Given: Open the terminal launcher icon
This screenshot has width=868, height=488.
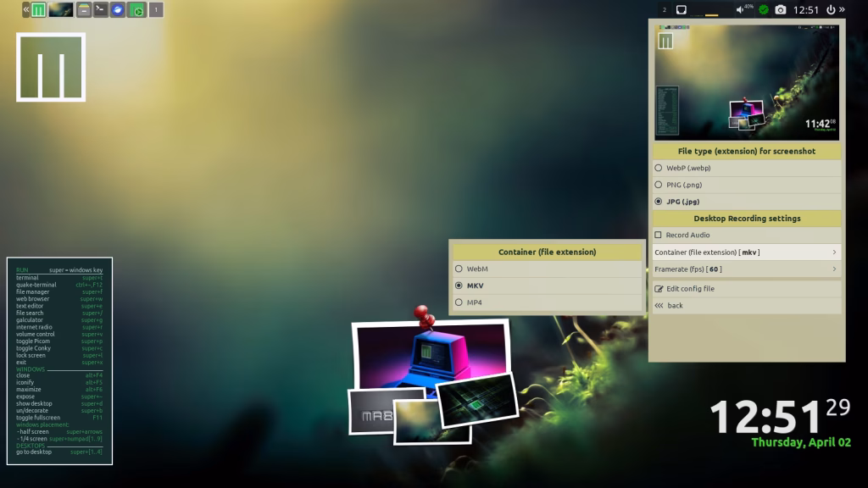Looking at the screenshot, I should click(x=101, y=10).
